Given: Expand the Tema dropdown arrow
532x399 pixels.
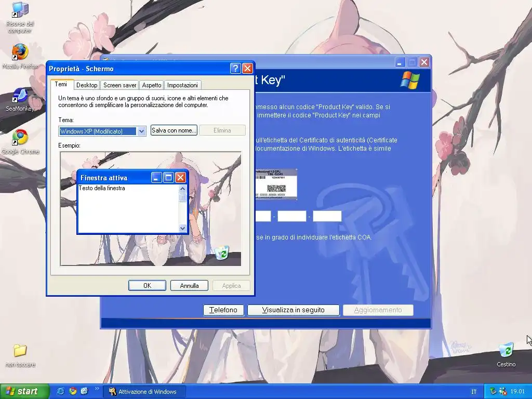Looking at the screenshot, I should pyautogui.click(x=141, y=131).
